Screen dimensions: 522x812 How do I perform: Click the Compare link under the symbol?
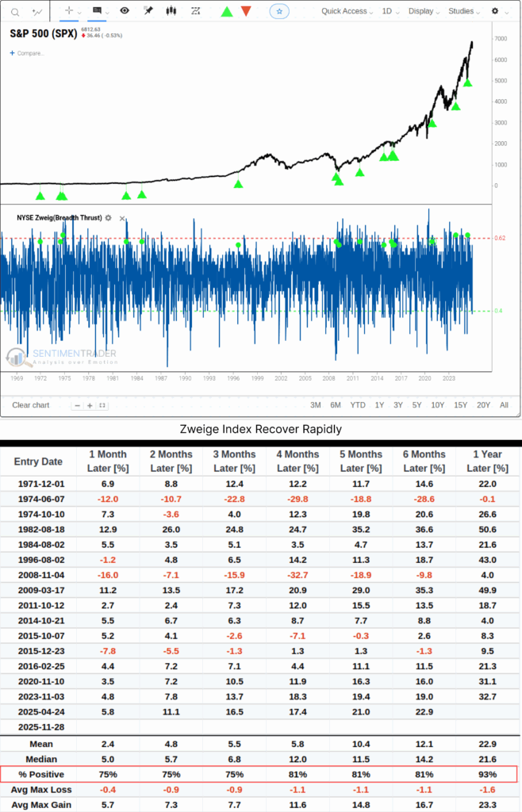click(28, 53)
